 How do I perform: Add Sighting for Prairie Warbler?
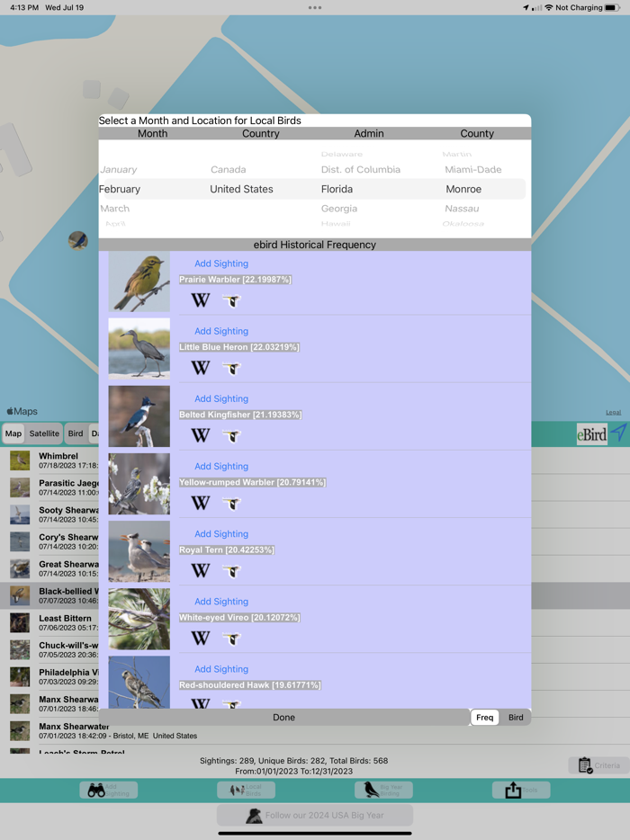pyautogui.click(x=221, y=264)
